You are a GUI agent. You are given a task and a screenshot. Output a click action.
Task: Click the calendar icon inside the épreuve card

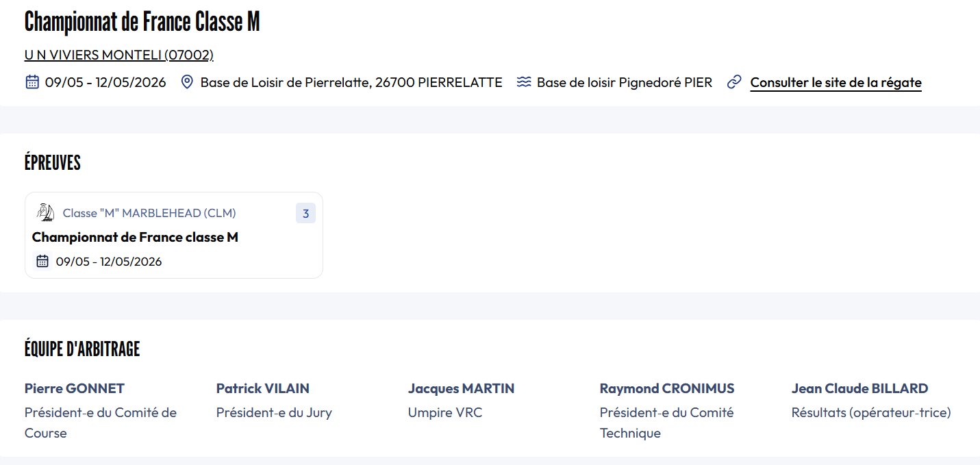(x=42, y=261)
